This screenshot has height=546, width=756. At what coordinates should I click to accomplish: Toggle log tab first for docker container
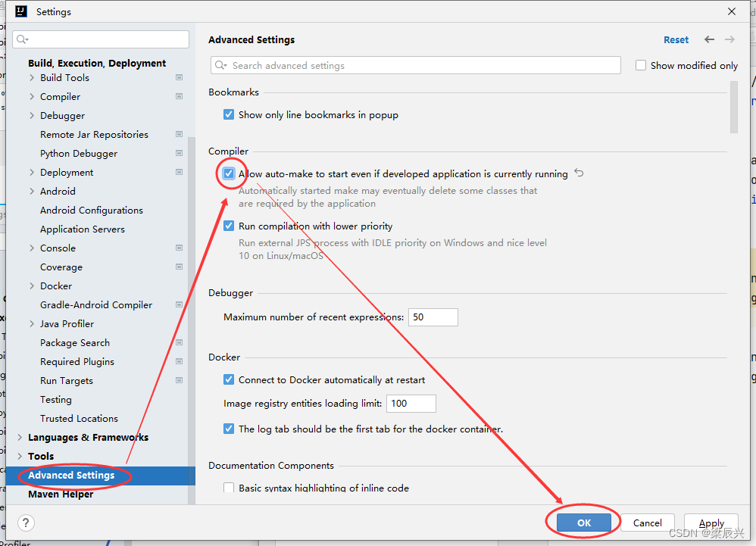pyautogui.click(x=229, y=429)
